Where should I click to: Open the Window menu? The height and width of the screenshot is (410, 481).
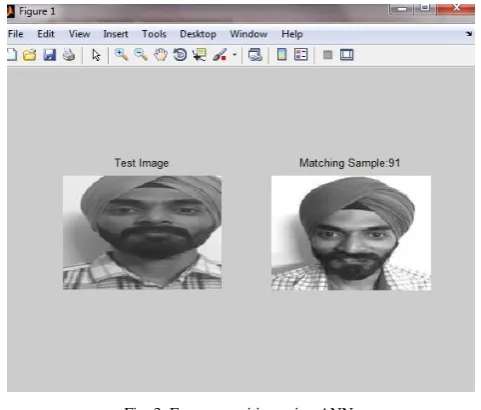tap(249, 34)
